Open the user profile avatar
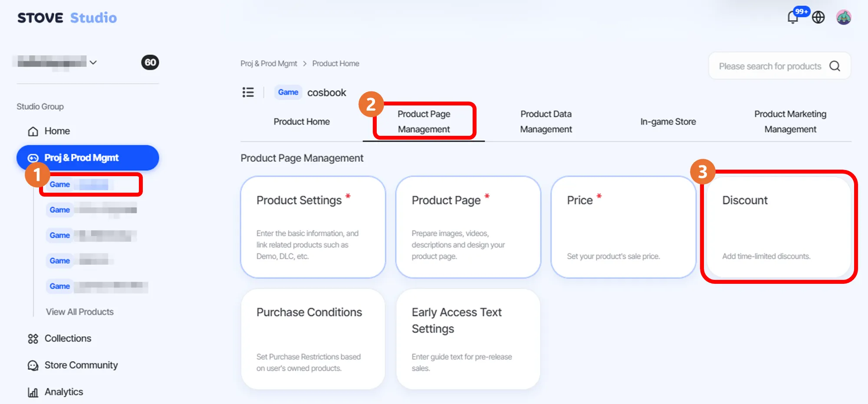 [843, 18]
